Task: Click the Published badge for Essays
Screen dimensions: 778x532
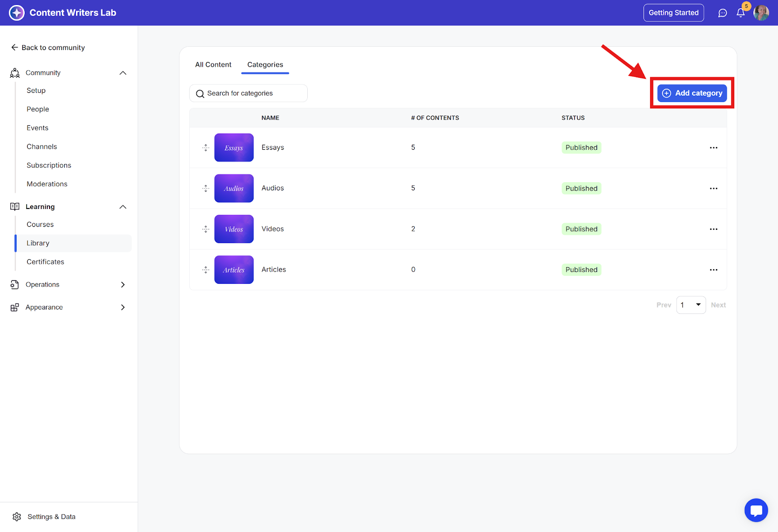Action: pos(582,148)
